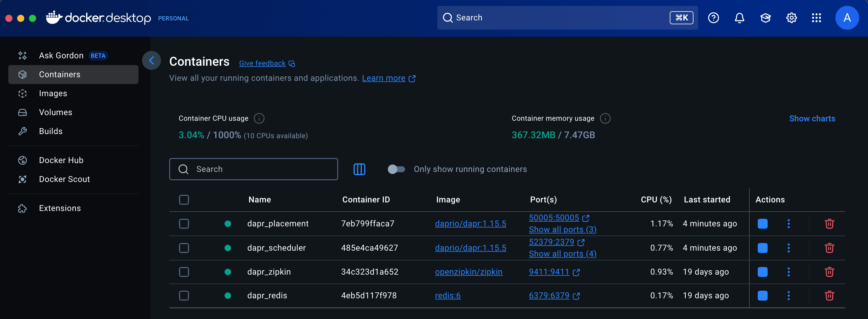Delete the dapr_zipkin container
Viewport: 868px width, 319px height.
pos(829,272)
